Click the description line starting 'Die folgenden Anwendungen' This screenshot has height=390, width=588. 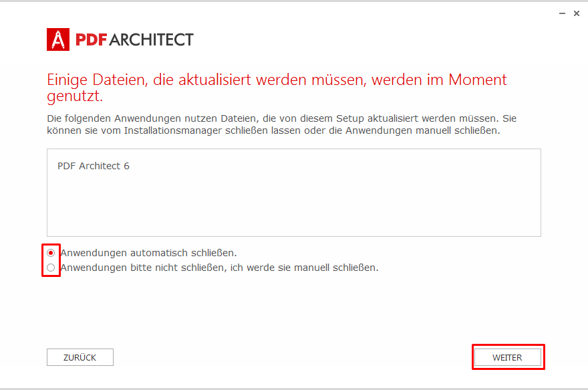point(281,118)
